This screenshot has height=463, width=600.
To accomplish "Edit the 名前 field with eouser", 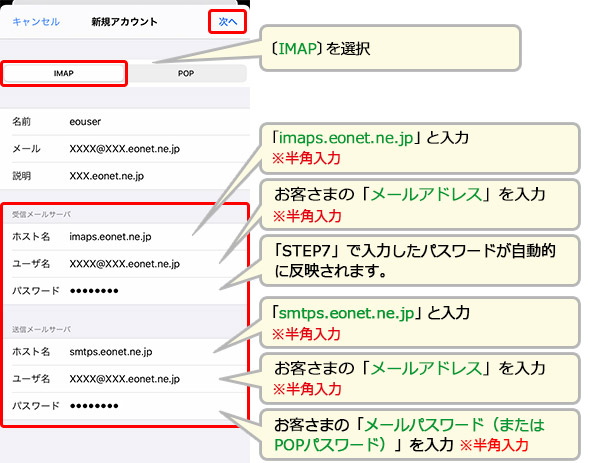I will tap(126, 122).
